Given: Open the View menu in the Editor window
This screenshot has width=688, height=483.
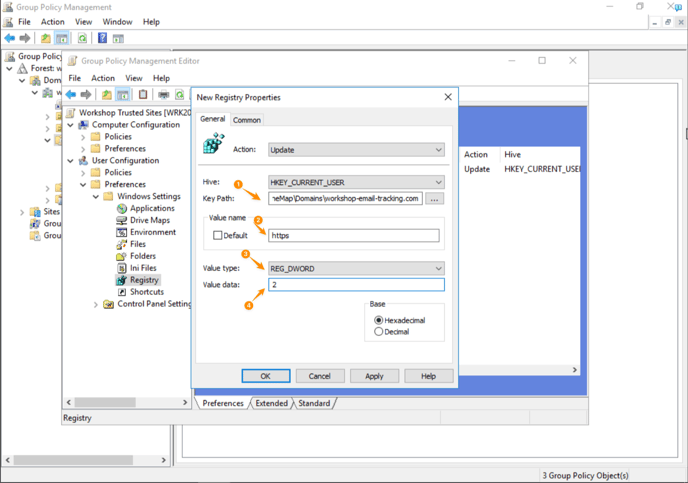Looking at the screenshot, I should point(134,78).
